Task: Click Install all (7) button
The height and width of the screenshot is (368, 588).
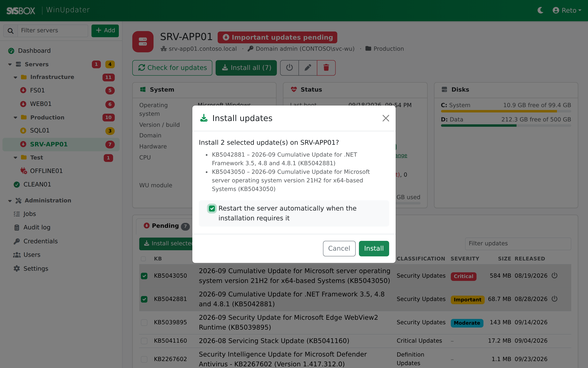Action: [x=246, y=68]
